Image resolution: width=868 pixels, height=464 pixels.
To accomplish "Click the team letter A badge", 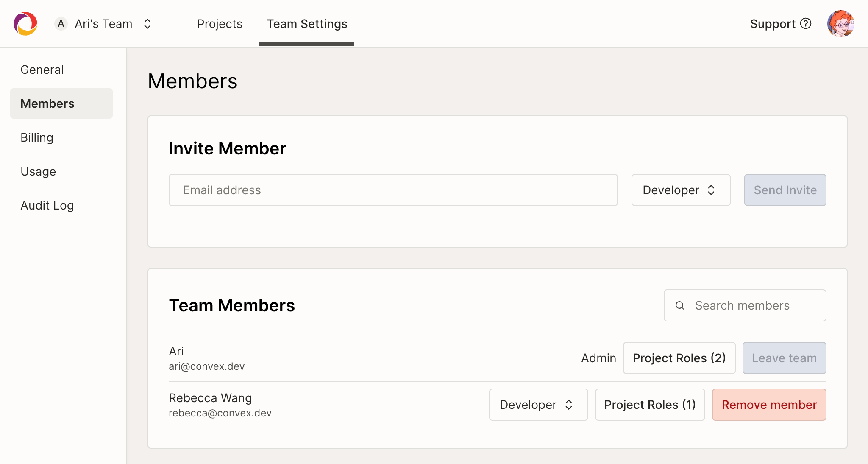I will pyautogui.click(x=61, y=24).
